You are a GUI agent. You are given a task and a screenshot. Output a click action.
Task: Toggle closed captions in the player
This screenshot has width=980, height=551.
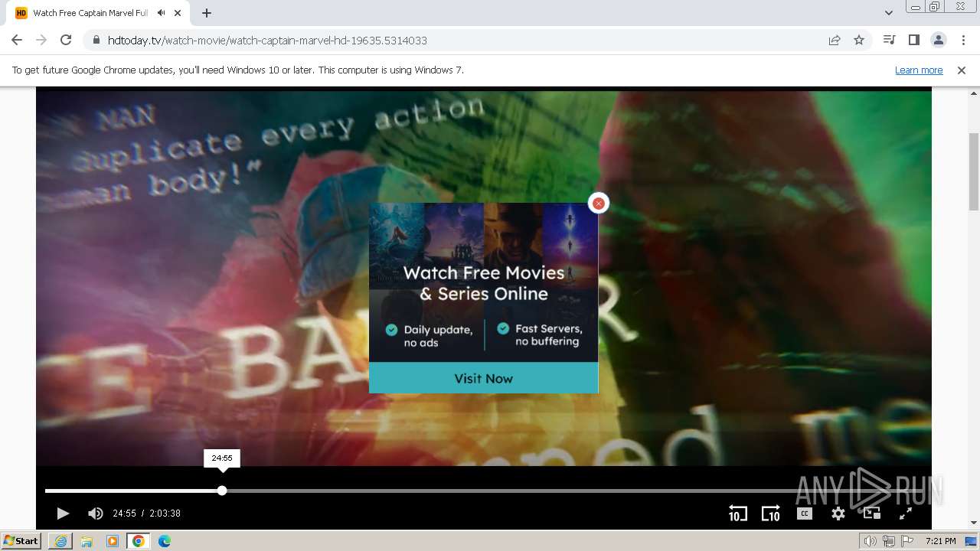coord(804,514)
